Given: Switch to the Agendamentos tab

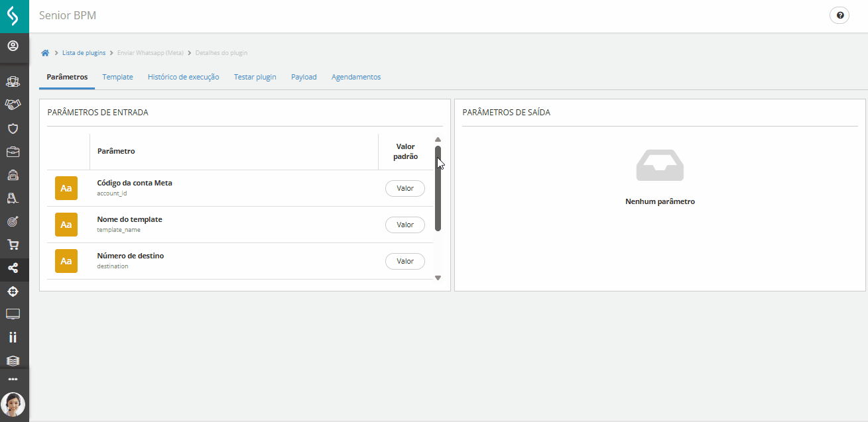Looking at the screenshot, I should coord(356,77).
